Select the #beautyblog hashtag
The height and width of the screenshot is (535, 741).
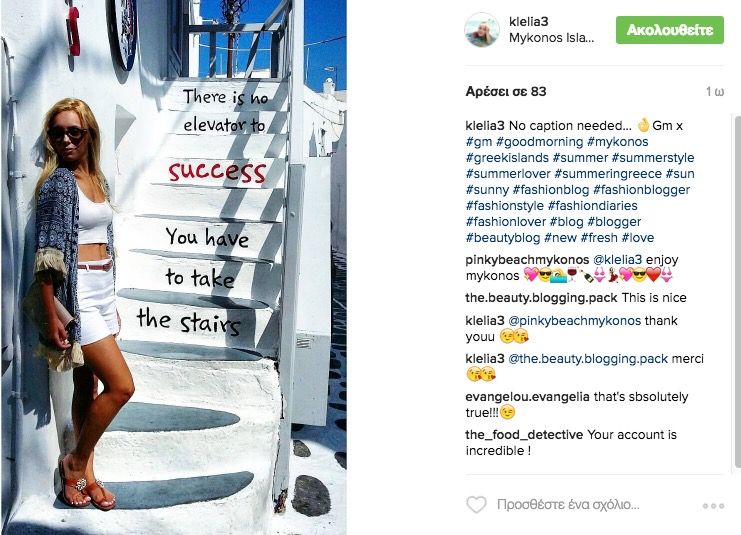pos(503,238)
